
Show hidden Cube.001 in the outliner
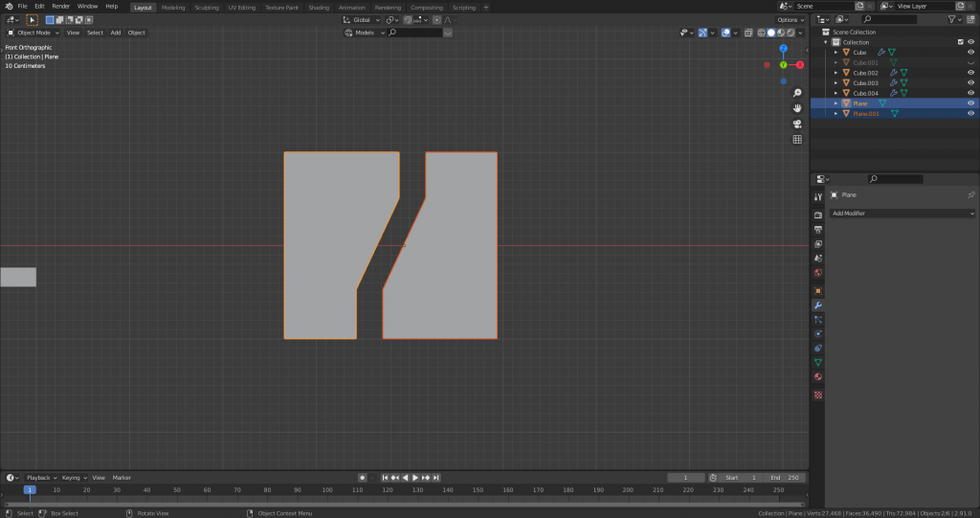(970, 62)
